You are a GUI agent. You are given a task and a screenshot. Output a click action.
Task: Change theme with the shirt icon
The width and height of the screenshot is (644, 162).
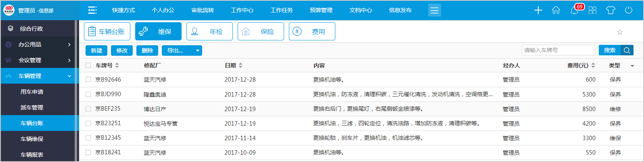pyautogui.click(x=611, y=10)
